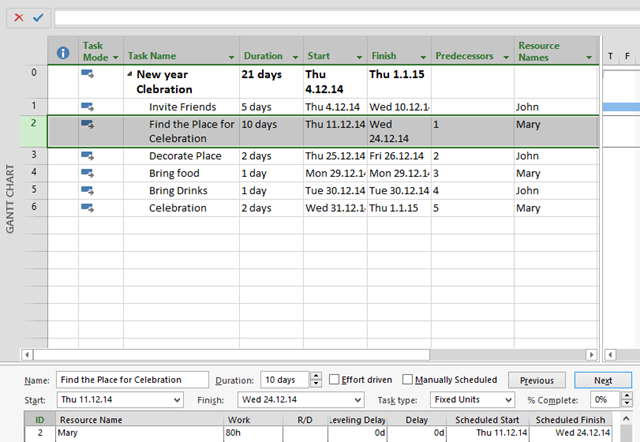Viewport: 640px width, 442px height.
Task: Open the Start date dropdown in form
Action: [177, 399]
